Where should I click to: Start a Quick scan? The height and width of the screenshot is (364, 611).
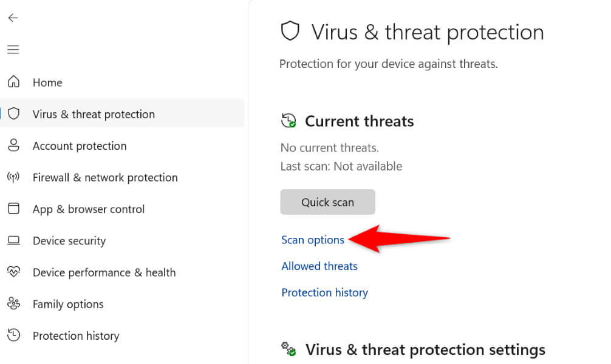(x=327, y=202)
